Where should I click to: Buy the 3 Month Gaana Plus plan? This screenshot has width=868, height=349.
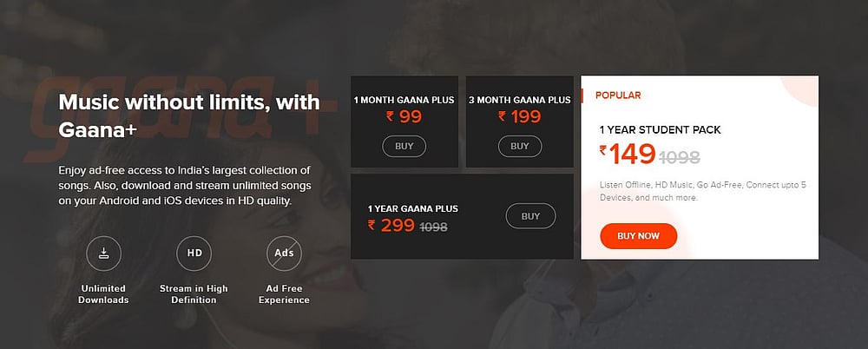click(519, 146)
